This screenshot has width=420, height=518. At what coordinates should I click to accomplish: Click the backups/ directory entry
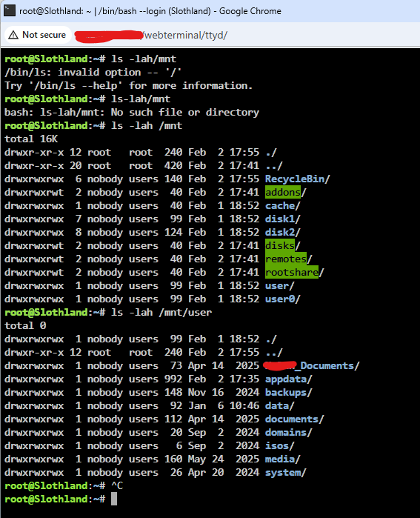(x=289, y=393)
